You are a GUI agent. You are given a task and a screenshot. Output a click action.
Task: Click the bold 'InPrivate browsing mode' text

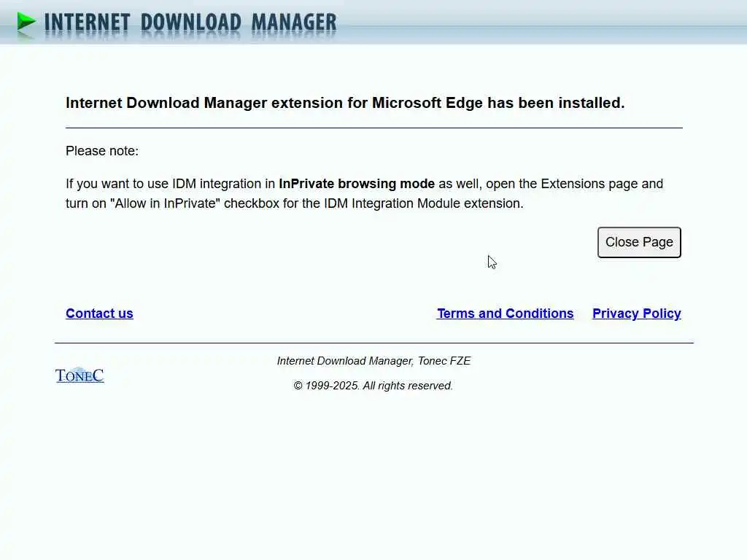[x=356, y=184]
